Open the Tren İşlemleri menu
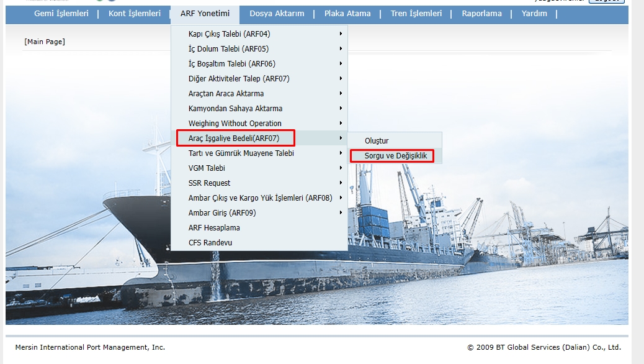Viewport: 644px width, 364px height. pos(416,14)
